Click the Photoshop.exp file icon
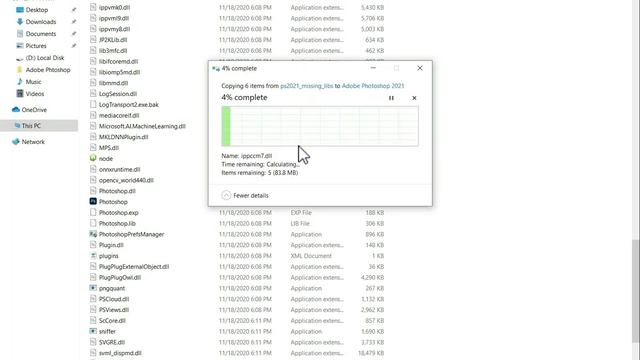Viewport: 640px width, 360px height. pos(93,213)
